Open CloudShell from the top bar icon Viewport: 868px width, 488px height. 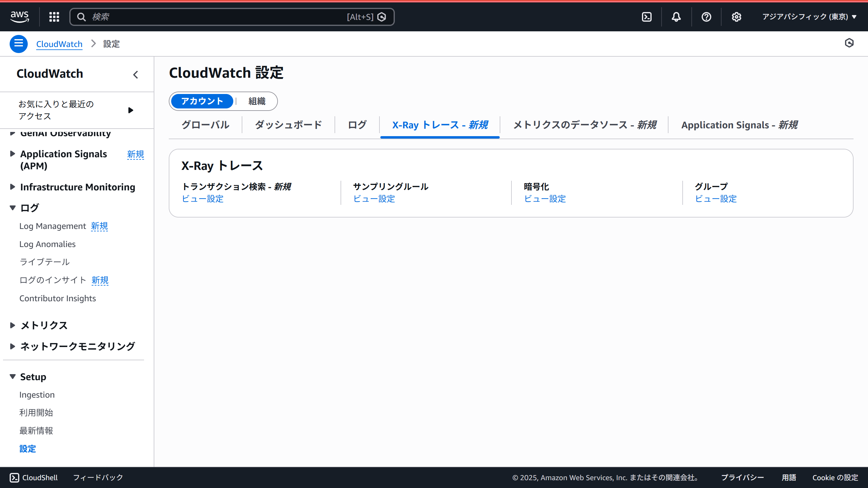click(x=646, y=17)
